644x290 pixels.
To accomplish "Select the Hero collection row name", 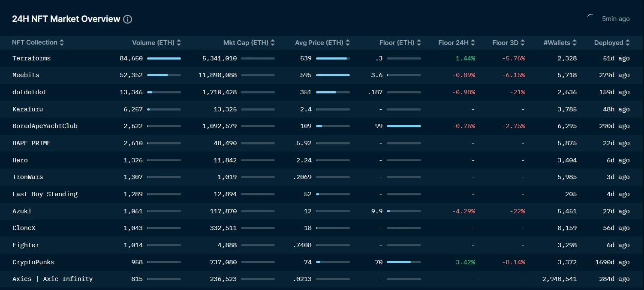I will 20,160.
